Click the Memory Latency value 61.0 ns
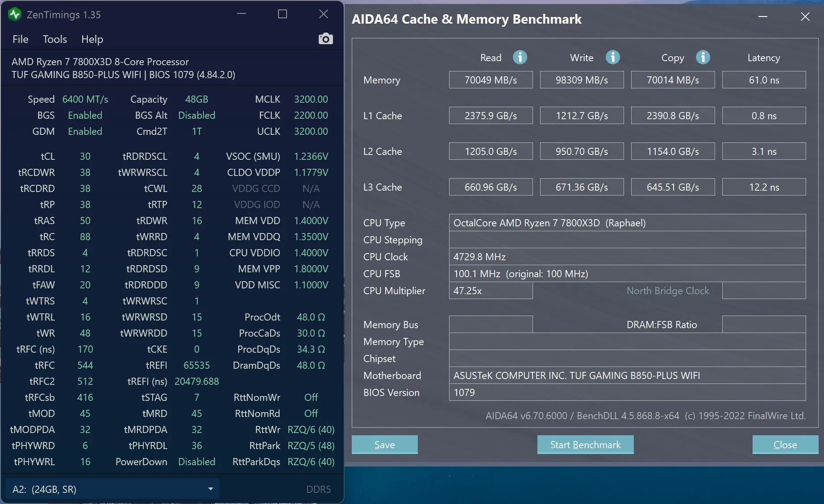The width and height of the screenshot is (824, 504). pyautogui.click(x=764, y=80)
